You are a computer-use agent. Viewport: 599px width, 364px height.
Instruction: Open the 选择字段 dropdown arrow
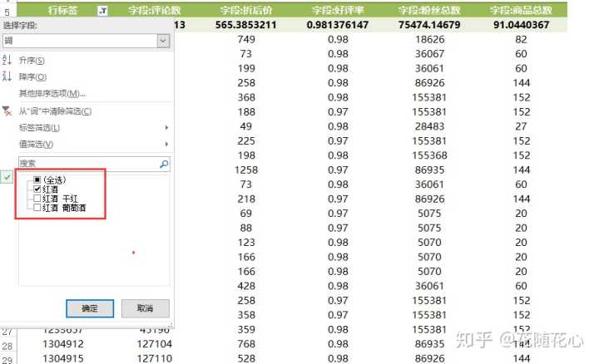163,41
